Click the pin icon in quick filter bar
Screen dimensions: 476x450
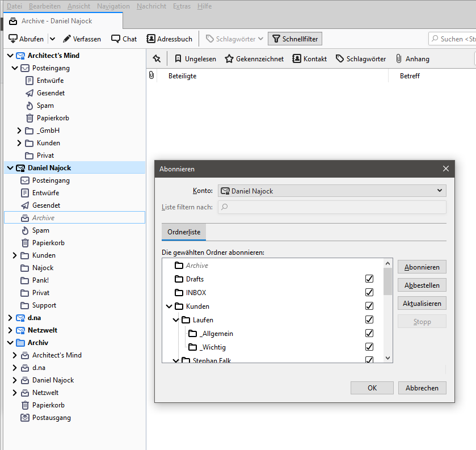tap(157, 58)
